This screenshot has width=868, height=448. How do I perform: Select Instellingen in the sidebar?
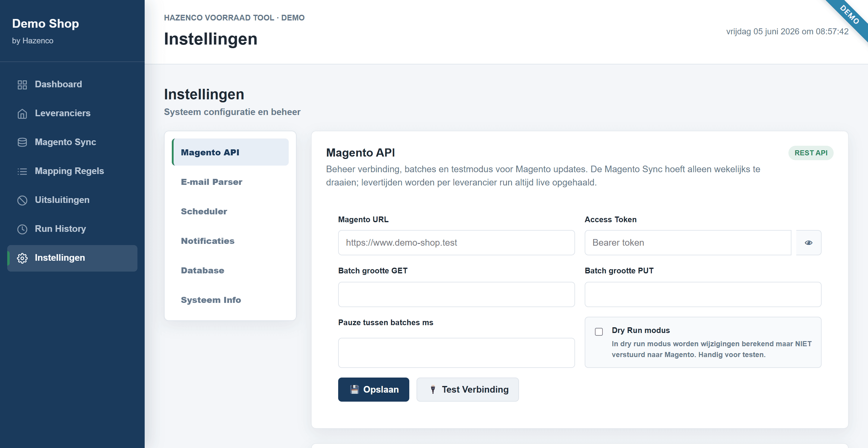[72, 258]
